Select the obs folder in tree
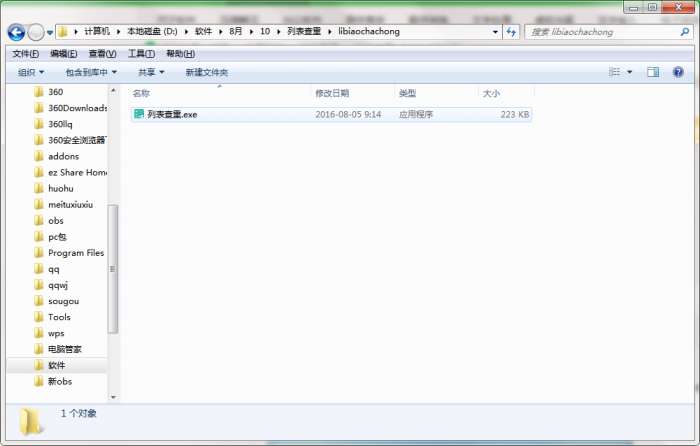Screen dimensions: 700x446 pos(55,221)
